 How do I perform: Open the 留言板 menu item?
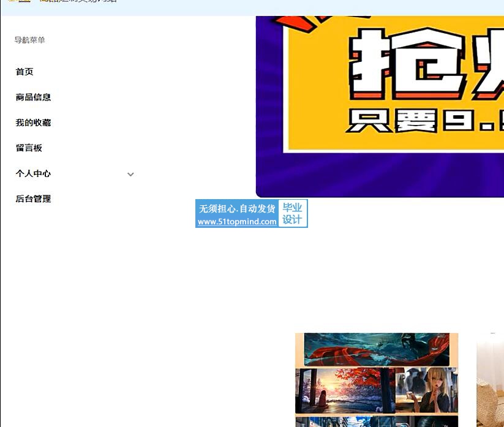(29, 148)
